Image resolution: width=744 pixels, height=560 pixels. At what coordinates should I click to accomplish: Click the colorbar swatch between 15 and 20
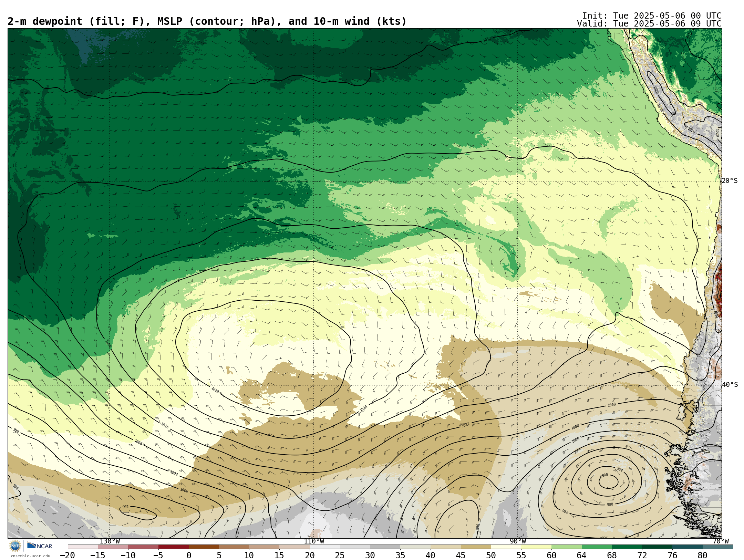coord(294,547)
